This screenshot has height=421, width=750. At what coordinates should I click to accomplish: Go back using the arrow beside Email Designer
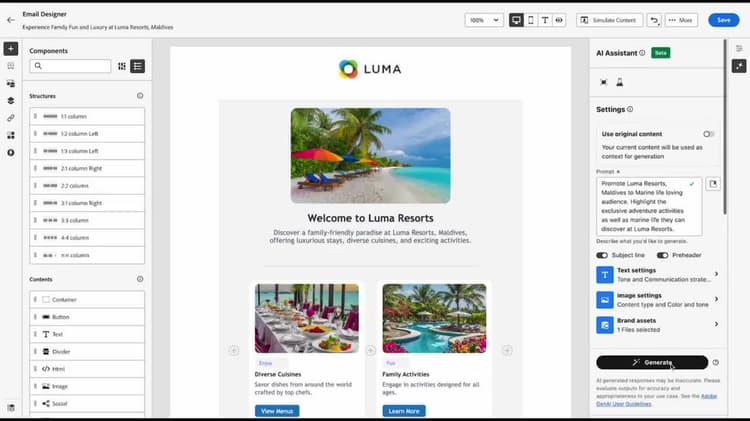(11, 20)
